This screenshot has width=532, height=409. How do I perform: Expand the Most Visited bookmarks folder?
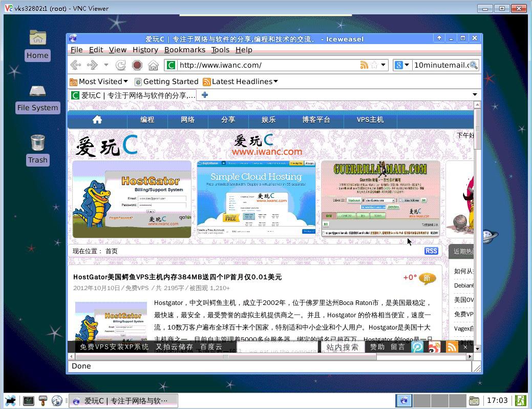[x=99, y=81]
